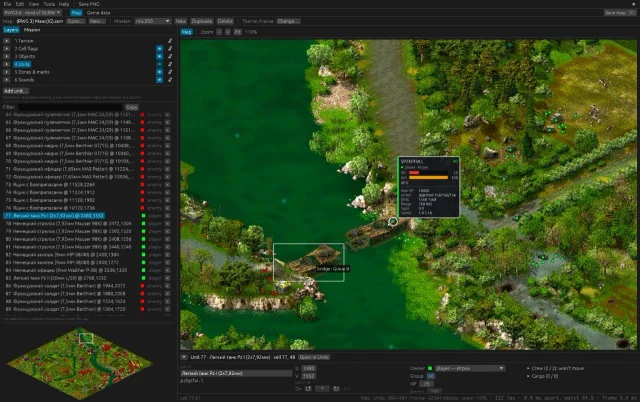
Task: Focus the unit Filter input field
Action: click(70, 107)
